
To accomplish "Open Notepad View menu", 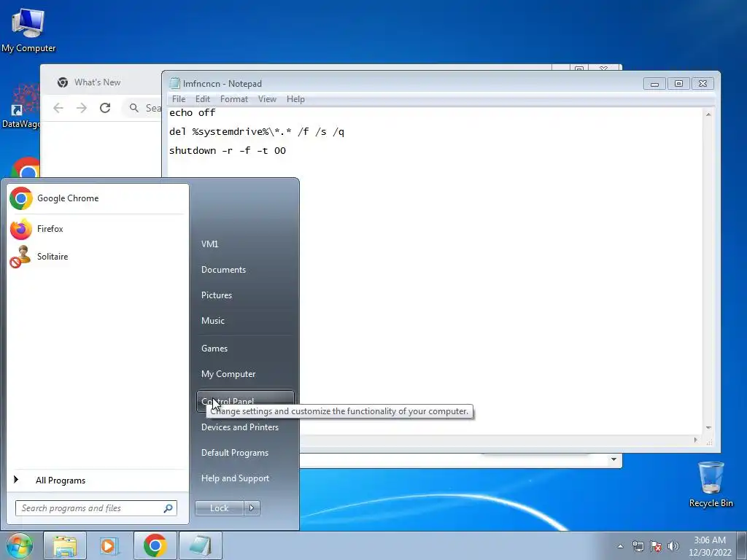I will tap(267, 99).
